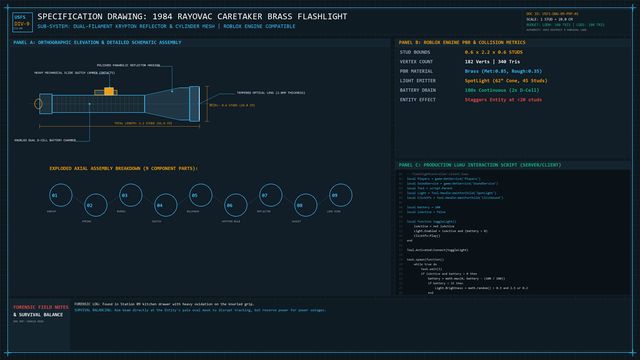Select component circle 06

[236, 205]
